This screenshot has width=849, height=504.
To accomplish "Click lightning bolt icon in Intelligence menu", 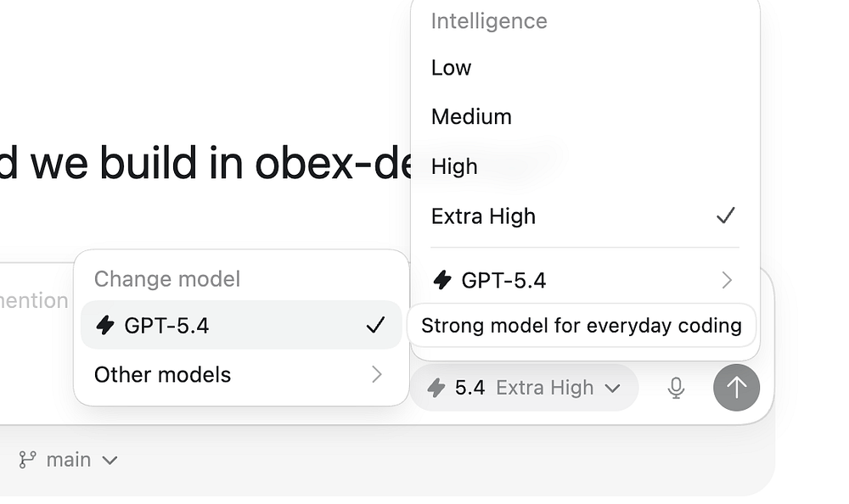I will click(x=442, y=280).
